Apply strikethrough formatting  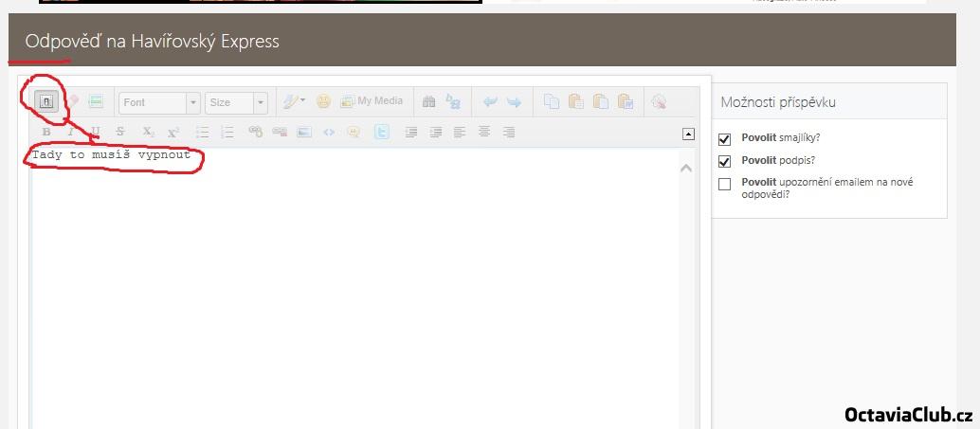coord(120,133)
